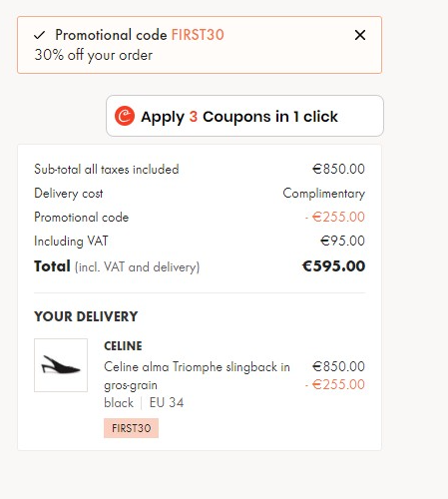Click the checkmark icon beside Promotional code
Viewport: 448px width, 499px height.
click(x=40, y=35)
